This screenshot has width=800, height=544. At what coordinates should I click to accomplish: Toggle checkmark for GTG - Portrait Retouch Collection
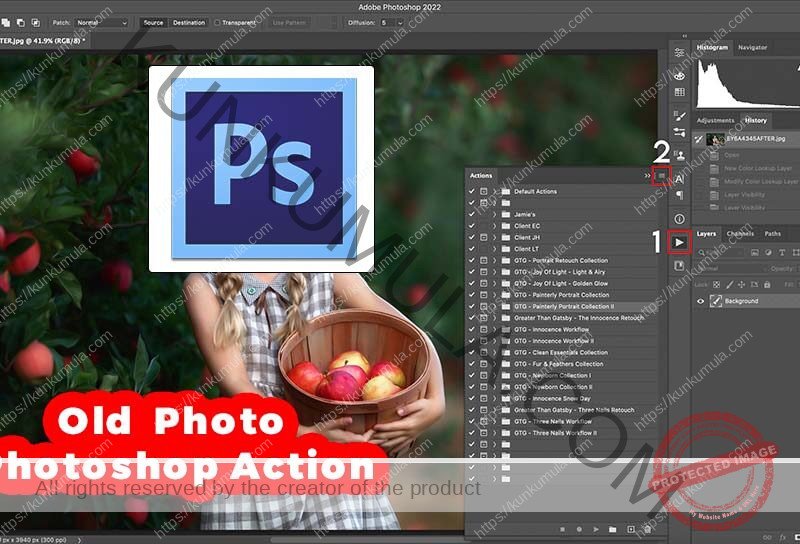point(471,260)
